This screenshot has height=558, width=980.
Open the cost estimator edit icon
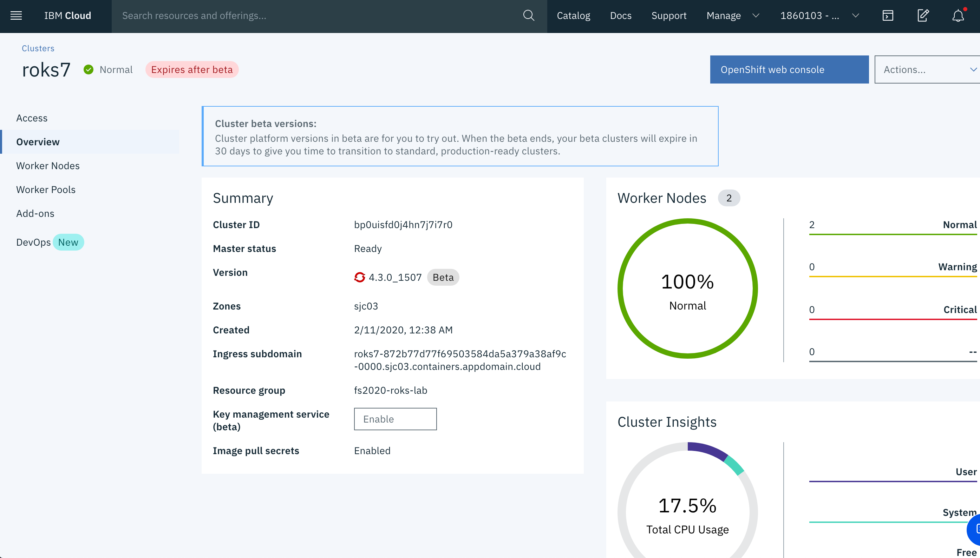click(x=923, y=16)
